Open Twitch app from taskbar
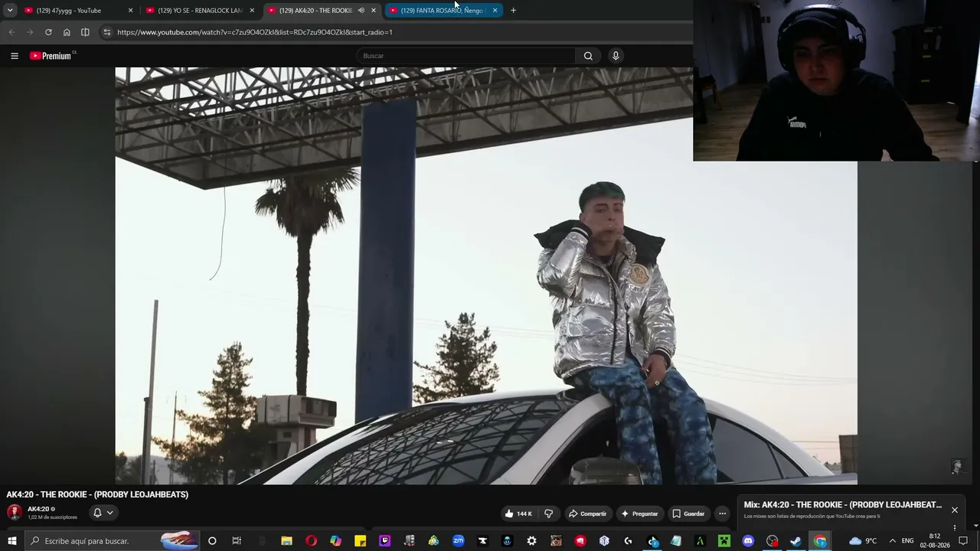The width and height of the screenshot is (980, 551). coord(384,541)
